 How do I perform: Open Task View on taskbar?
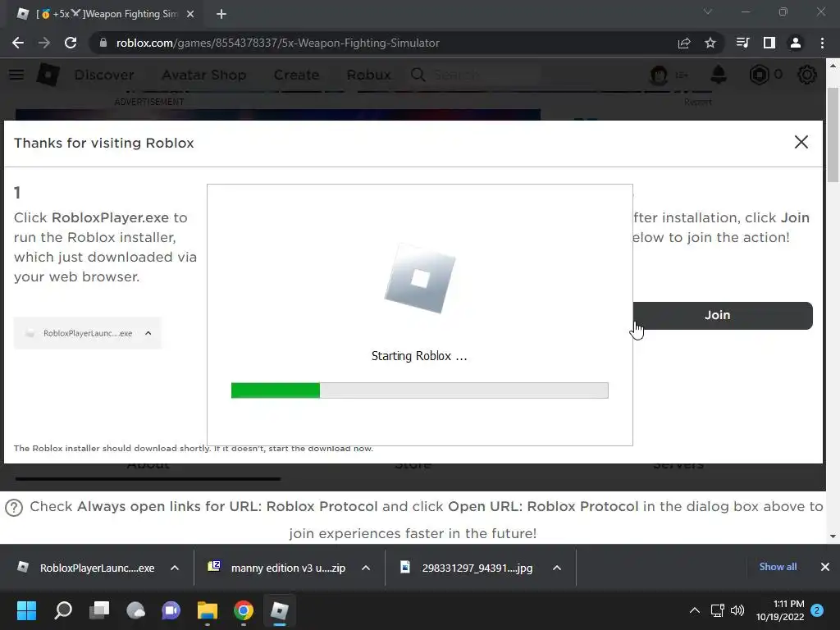click(99, 610)
